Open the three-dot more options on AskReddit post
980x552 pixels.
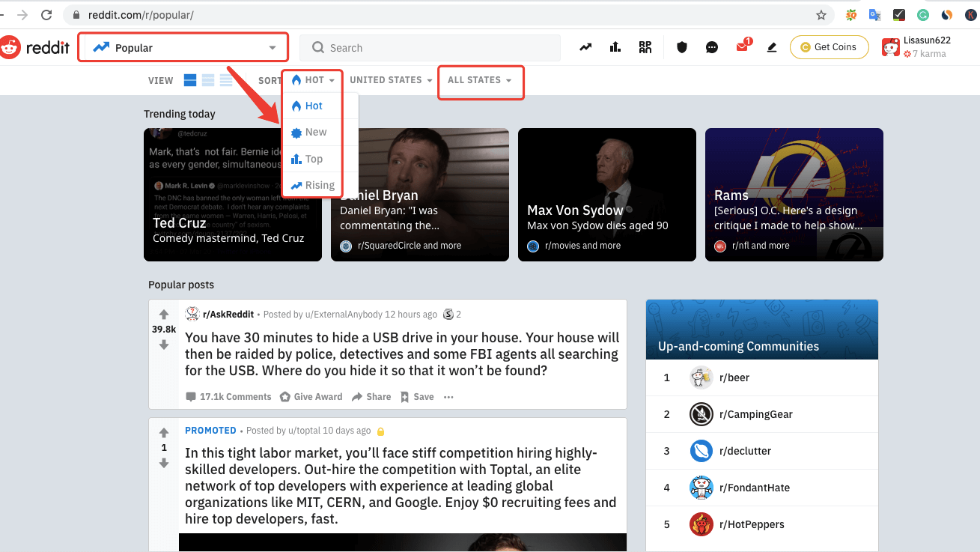[448, 397]
